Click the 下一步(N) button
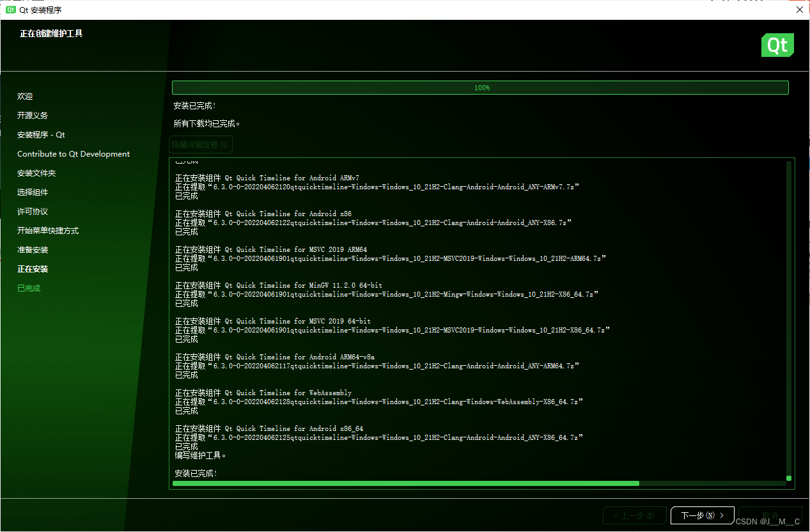 [x=703, y=515]
